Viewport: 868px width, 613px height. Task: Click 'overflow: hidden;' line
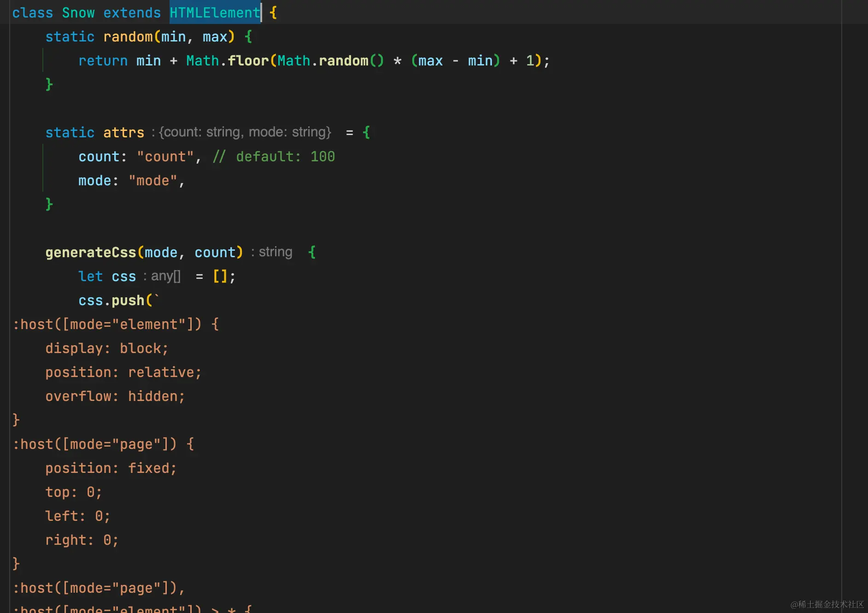(x=116, y=396)
